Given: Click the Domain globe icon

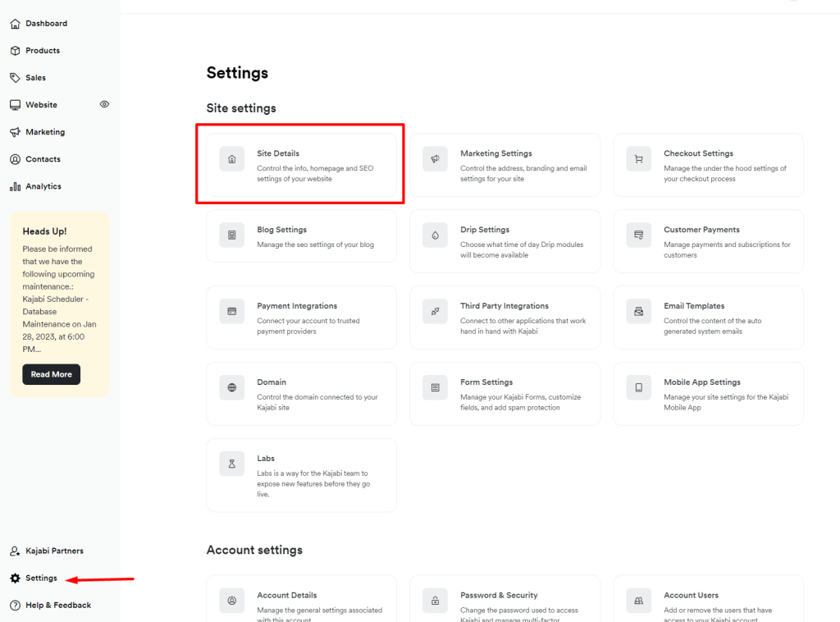Looking at the screenshot, I should coord(232,387).
